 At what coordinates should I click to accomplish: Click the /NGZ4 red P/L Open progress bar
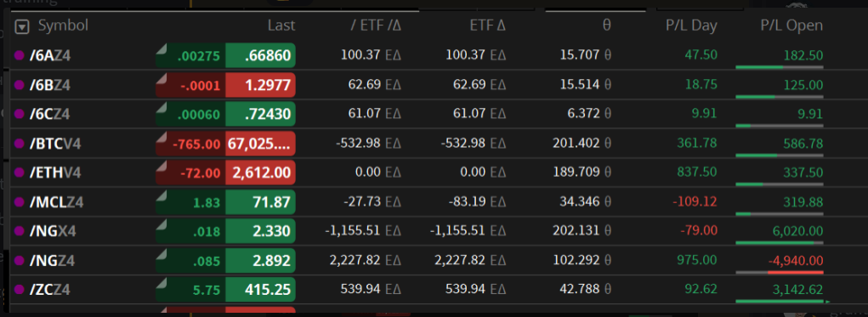coord(796,272)
